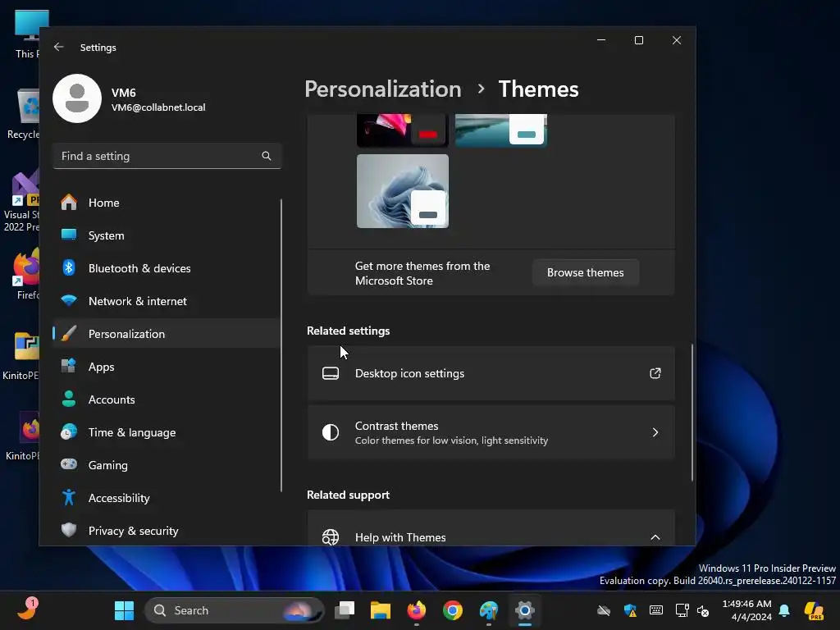Open Network & internet settings

pyautogui.click(x=166, y=301)
